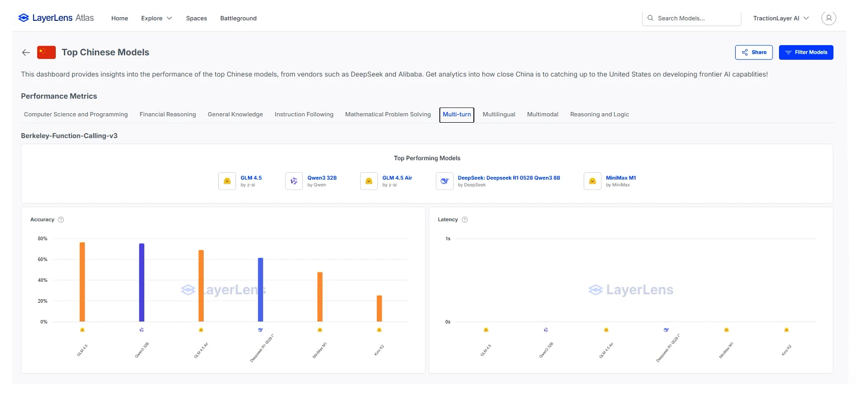Click the MiniMax M1 accuracy bar
This screenshot has height=404, width=868.
tap(320, 297)
